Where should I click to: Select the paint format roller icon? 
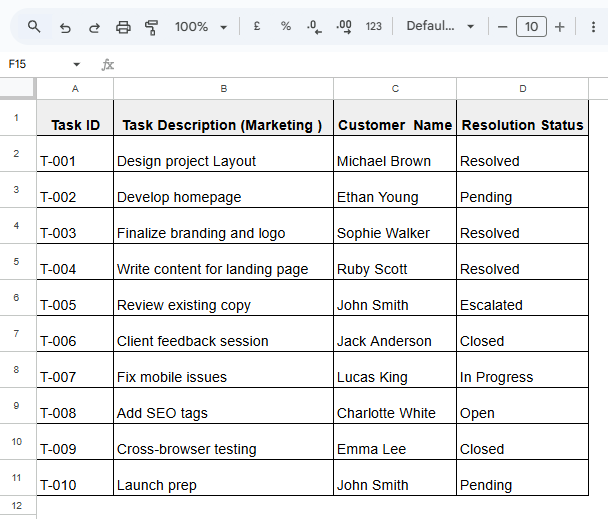pos(152,27)
